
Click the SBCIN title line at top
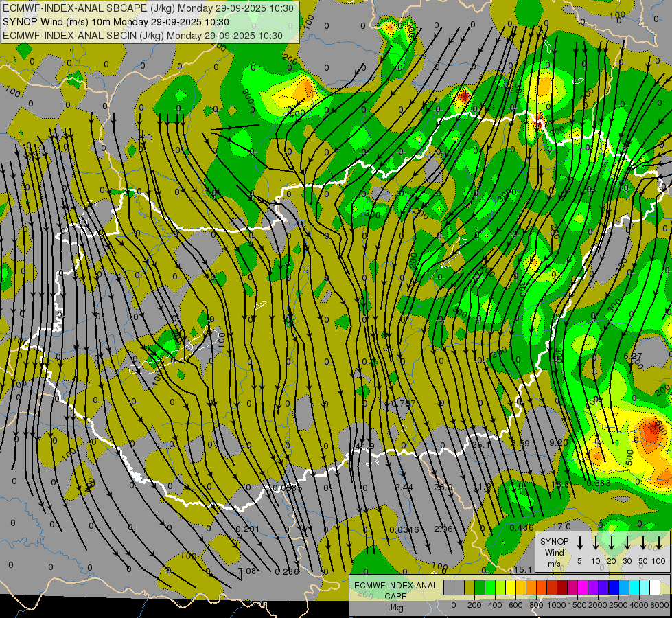point(143,36)
